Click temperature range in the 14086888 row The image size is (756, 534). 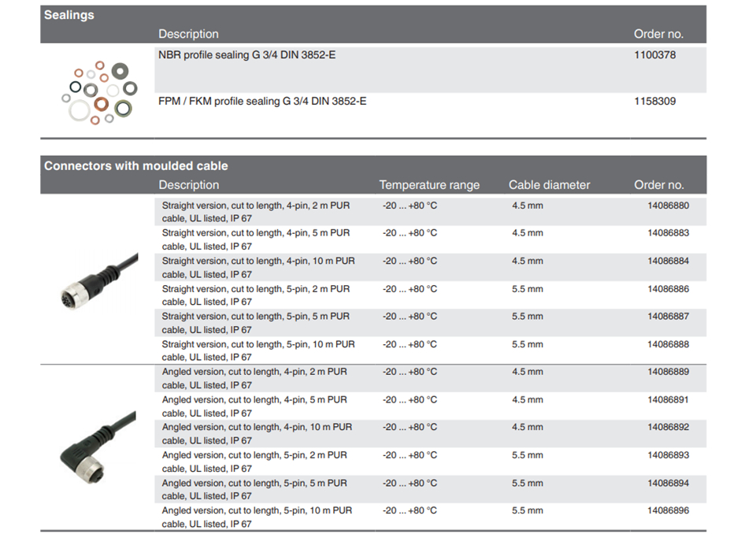pyautogui.click(x=409, y=344)
